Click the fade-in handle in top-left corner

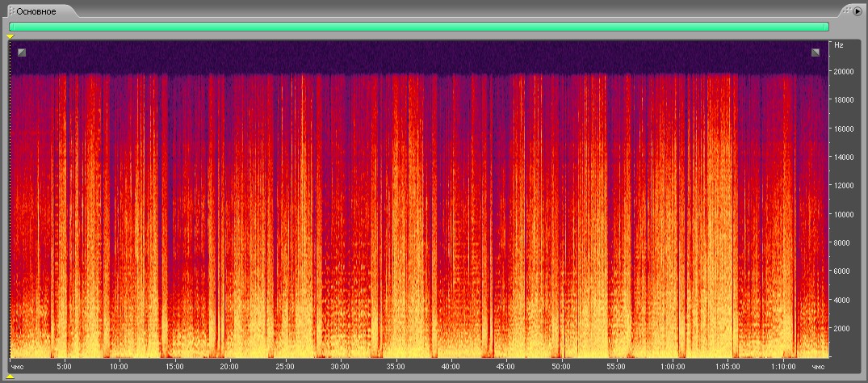pos(22,53)
